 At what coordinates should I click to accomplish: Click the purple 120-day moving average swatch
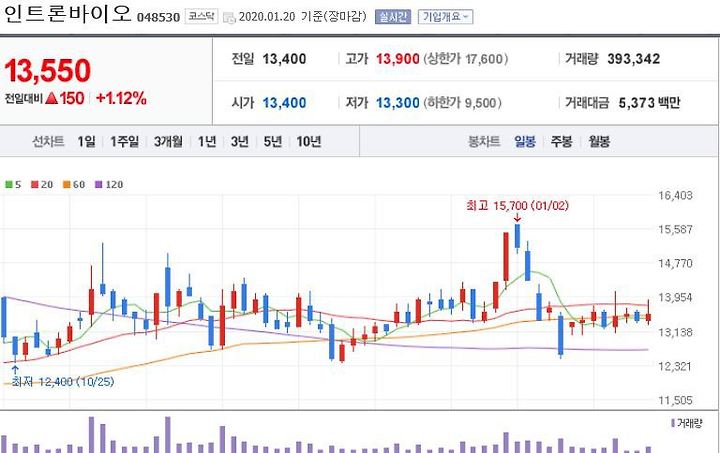[98, 185]
